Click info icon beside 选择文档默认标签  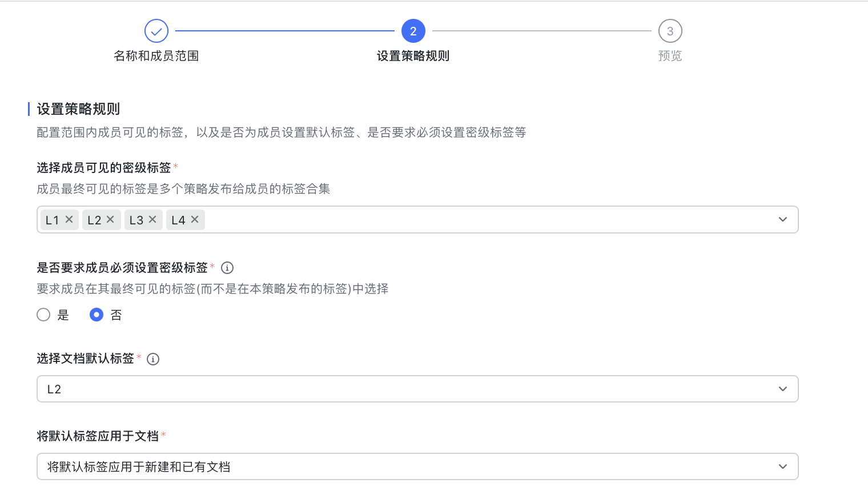[x=153, y=359]
